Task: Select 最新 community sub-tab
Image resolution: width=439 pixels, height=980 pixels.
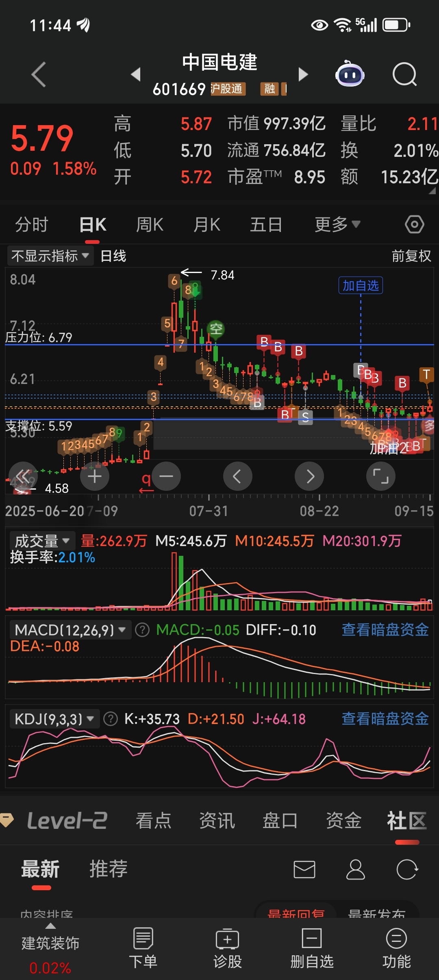Action: (40, 869)
